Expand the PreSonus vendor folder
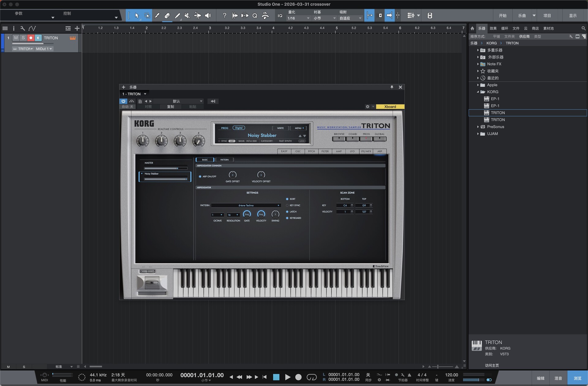The height and width of the screenshot is (386, 588). click(x=478, y=127)
